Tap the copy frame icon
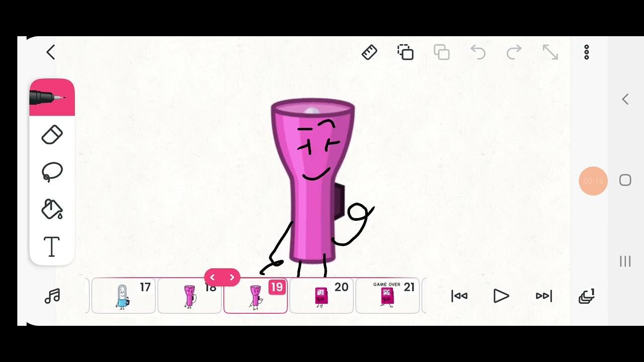The height and width of the screenshot is (362, 644). [406, 52]
